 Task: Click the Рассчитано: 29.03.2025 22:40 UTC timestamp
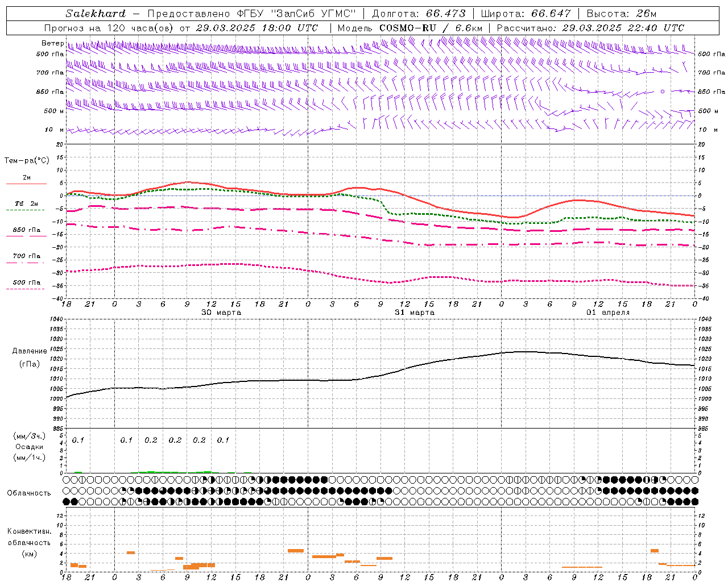(x=590, y=28)
